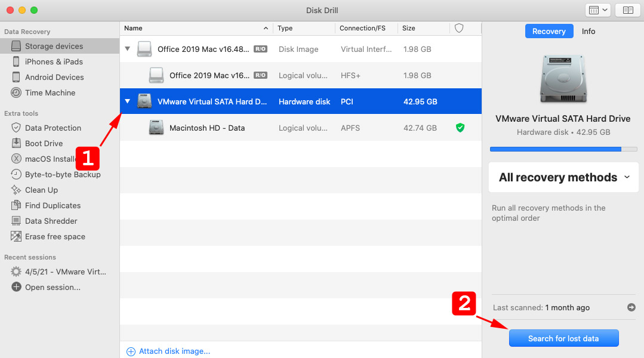Click the VMware hard disk icon in list
Viewport: 644px width, 358px height.
point(144,101)
